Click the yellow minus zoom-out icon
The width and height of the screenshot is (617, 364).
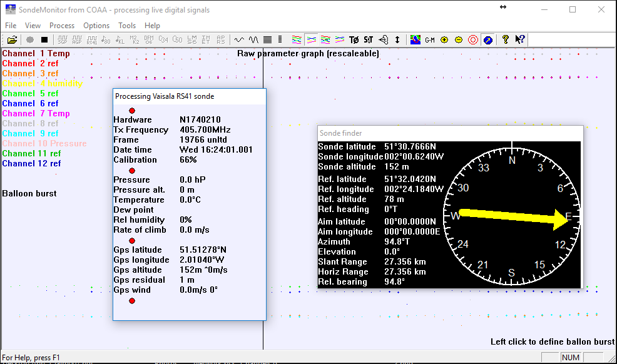click(x=459, y=39)
